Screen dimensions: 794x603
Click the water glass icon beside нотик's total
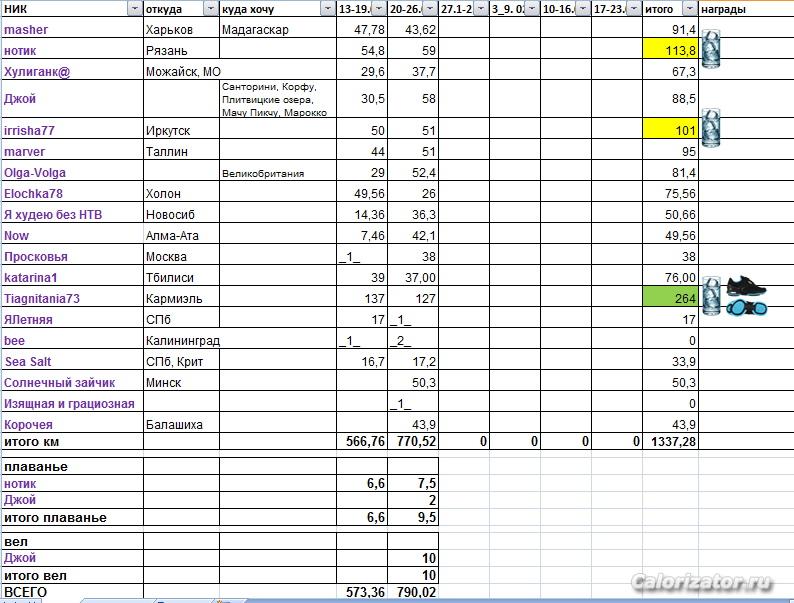711,47
